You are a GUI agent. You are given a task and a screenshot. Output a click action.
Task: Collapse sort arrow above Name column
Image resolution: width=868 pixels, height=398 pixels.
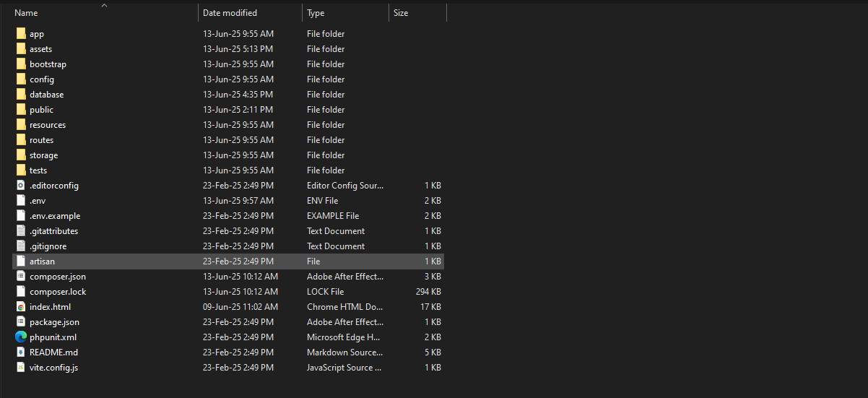(104, 5)
